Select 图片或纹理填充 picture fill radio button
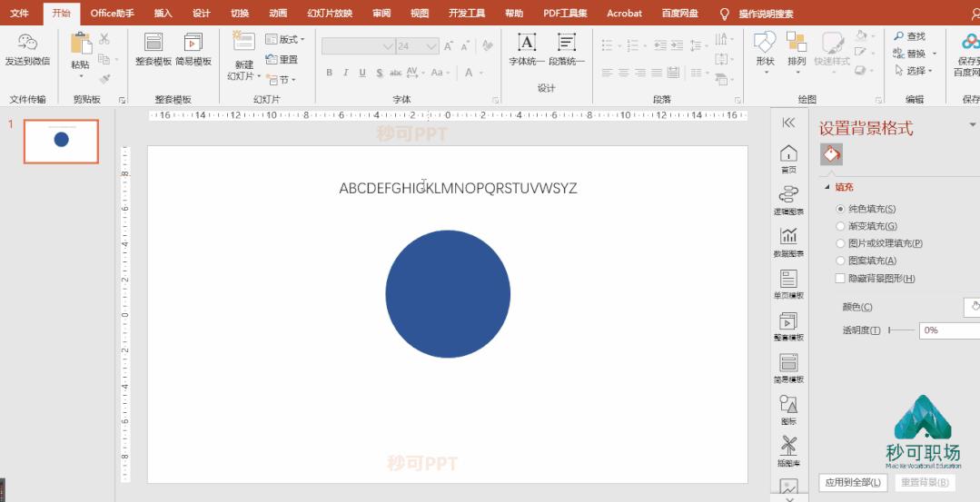980x502 pixels. coord(840,243)
